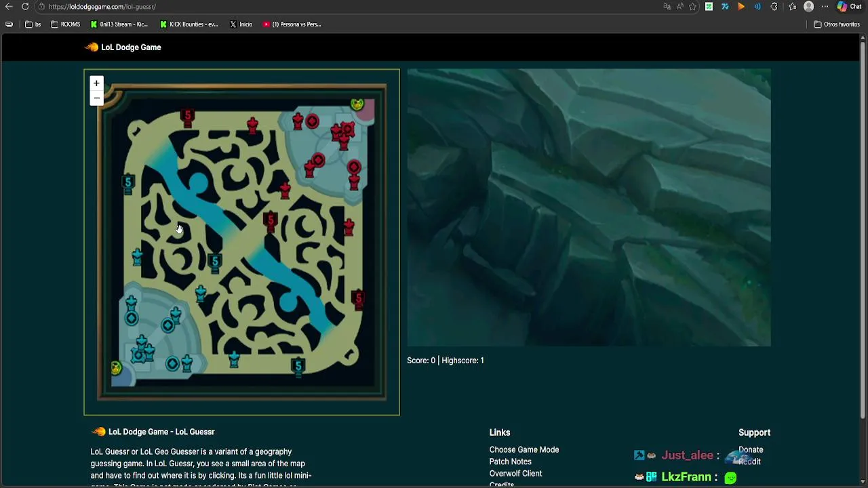Image resolution: width=868 pixels, height=488 pixels.
Task: Open the 0nl13 Stream Kick bookmark
Action: pos(119,24)
